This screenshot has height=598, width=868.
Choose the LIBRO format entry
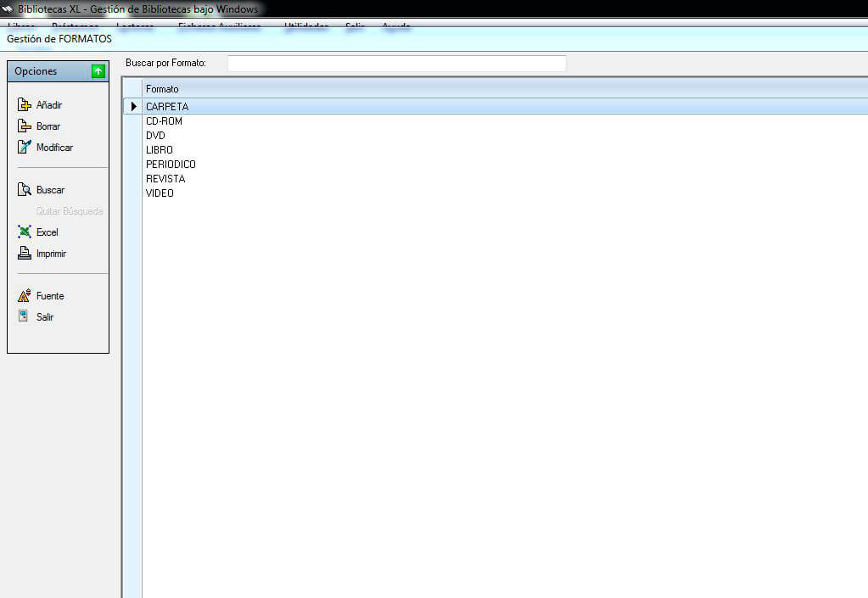160,150
